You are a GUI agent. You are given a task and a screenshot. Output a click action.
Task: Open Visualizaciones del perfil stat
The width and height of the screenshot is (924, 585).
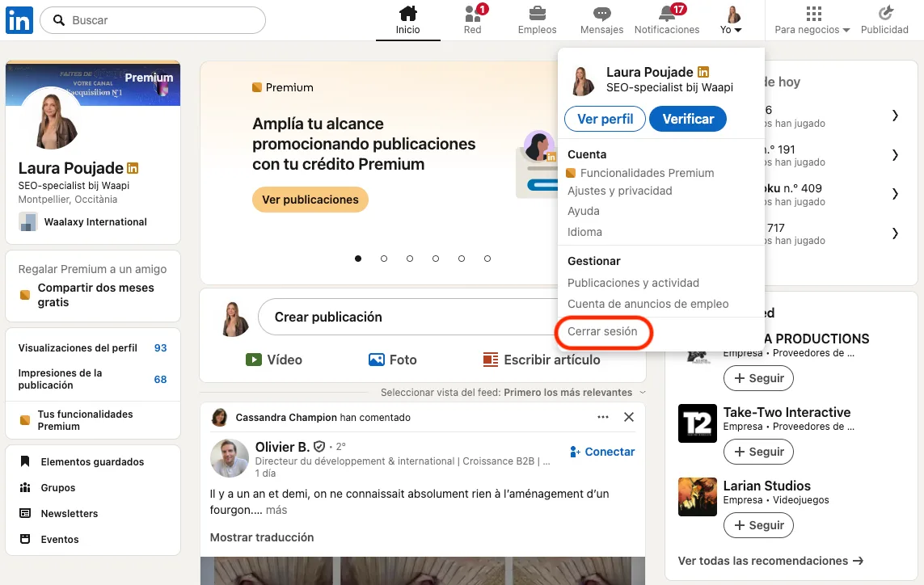pyautogui.click(x=92, y=348)
